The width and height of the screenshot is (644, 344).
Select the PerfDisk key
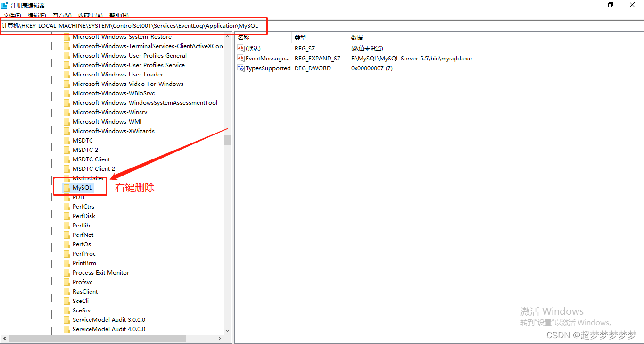click(x=84, y=216)
